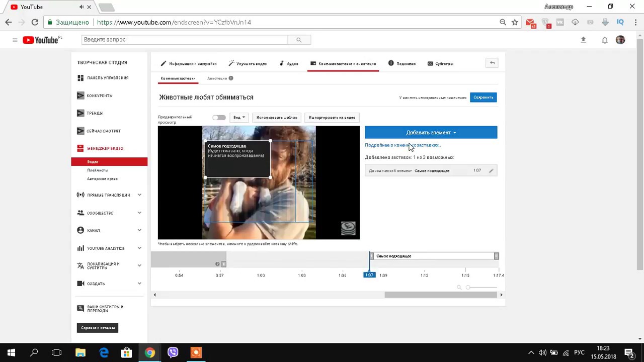Open the YouTube hamburger guide menu

[x=15, y=40]
